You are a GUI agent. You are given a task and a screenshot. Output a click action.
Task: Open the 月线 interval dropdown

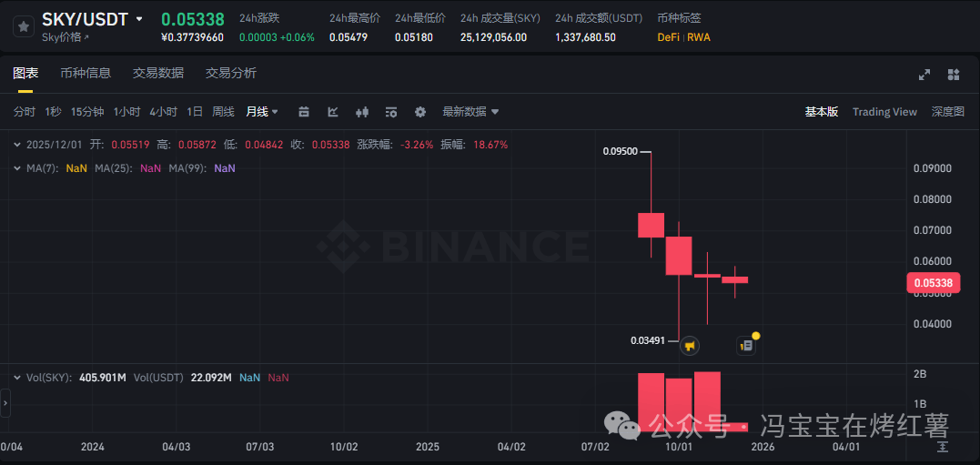[262, 112]
